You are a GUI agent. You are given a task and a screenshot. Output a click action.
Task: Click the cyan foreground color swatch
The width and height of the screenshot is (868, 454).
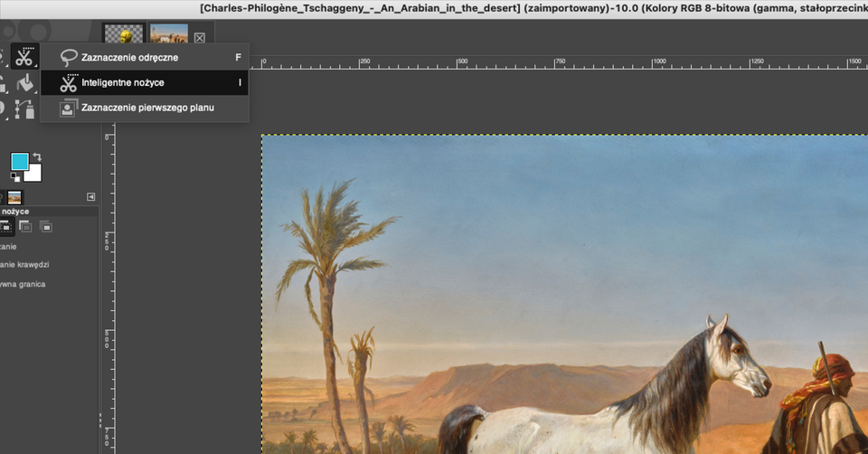tap(19, 162)
